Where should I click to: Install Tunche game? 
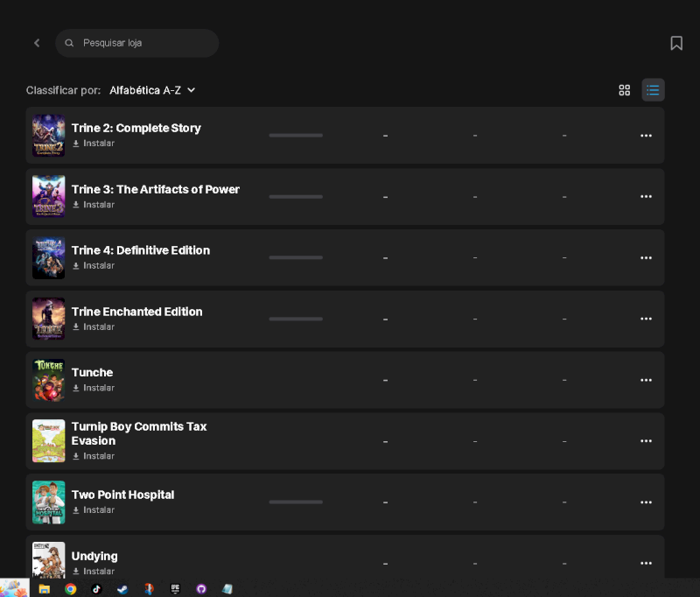tap(94, 388)
